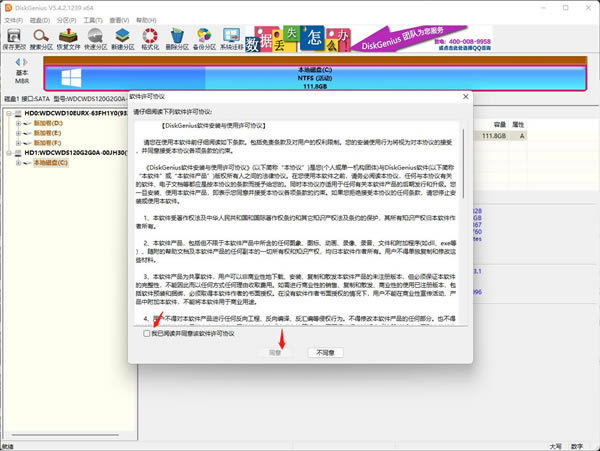Click the 基本 MBR disk type label

coord(22,77)
